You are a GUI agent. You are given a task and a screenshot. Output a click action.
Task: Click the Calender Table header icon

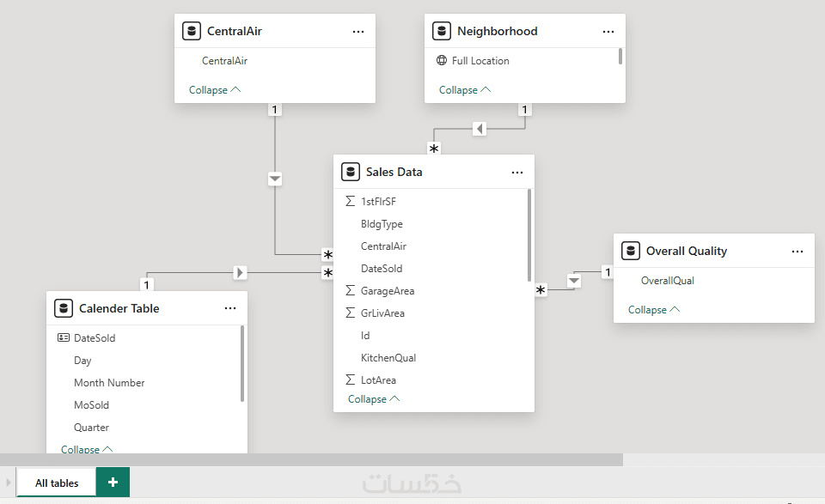click(x=64, y=308)
